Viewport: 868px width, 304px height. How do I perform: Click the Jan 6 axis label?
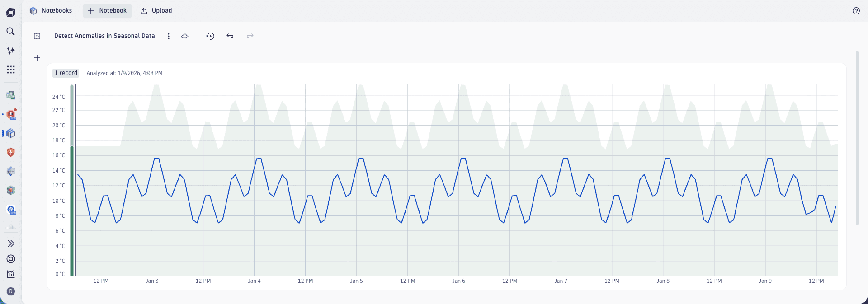(x=458, y=281)
